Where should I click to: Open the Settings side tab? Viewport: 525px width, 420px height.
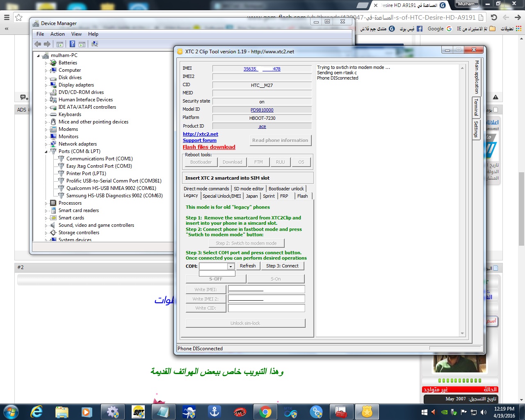tap(476, 129)
